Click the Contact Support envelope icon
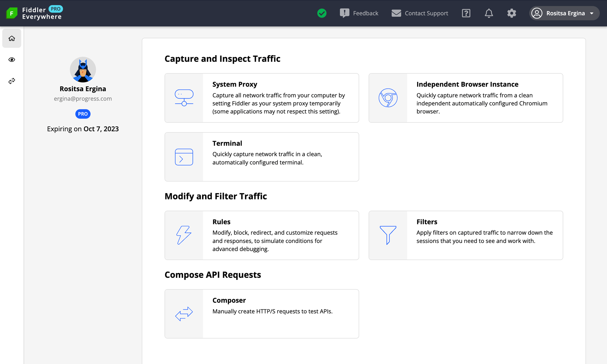The height and width of the screenshot is (364, 607). tap(396, 13)
